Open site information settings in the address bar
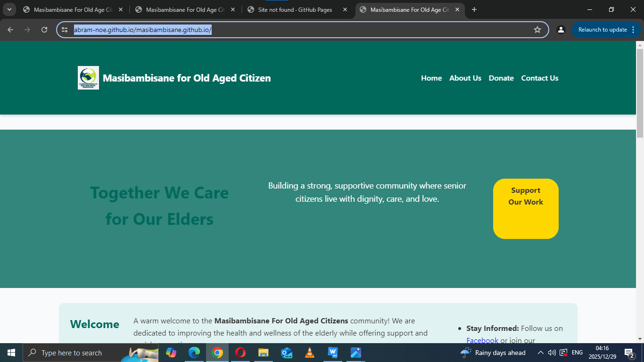Screen dimensions: 644x362 (64, 29)
